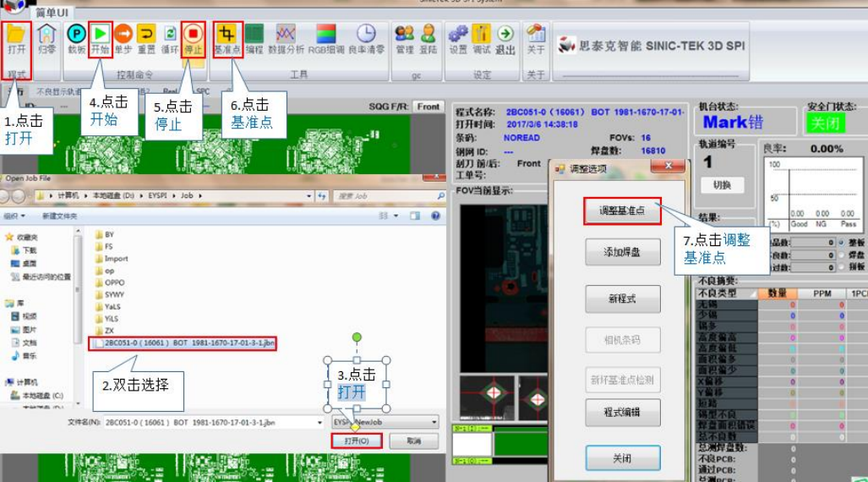Click the first fiducial mark thumbnail under FOV display
Image resolution: width=868 pixels, height=482 pixels.
click(486, 397)
